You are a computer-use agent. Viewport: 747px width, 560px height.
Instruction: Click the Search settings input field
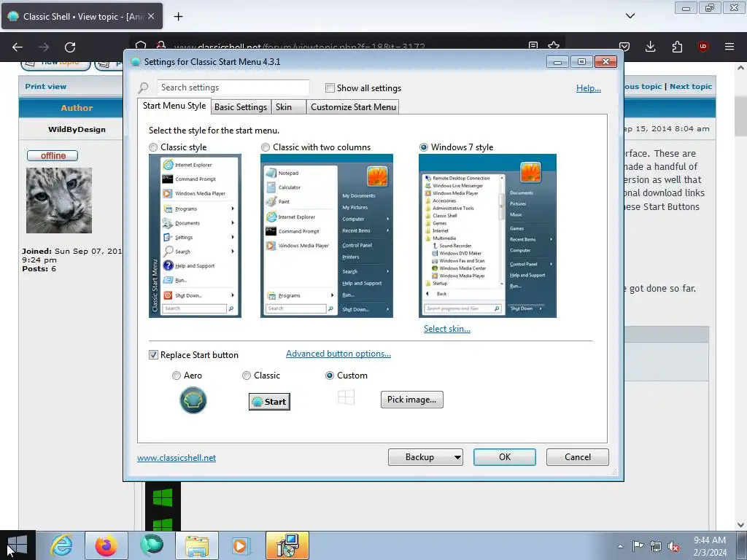click(233, 87)
